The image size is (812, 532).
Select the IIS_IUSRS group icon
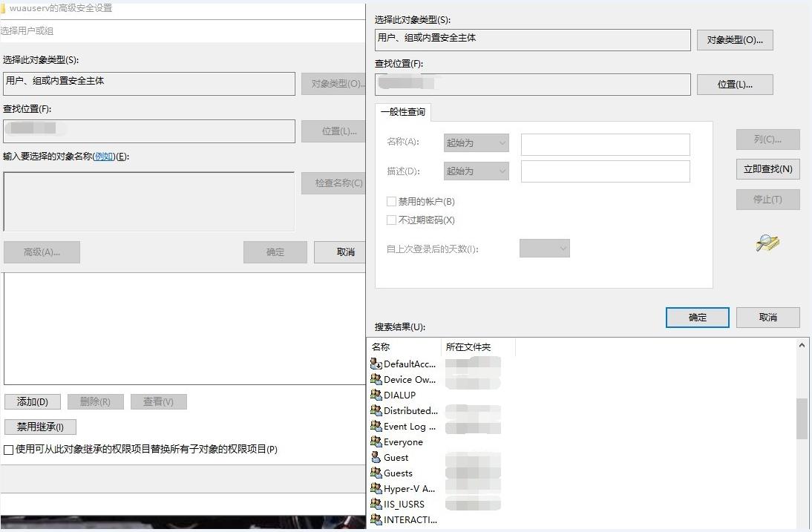[376, 504]
